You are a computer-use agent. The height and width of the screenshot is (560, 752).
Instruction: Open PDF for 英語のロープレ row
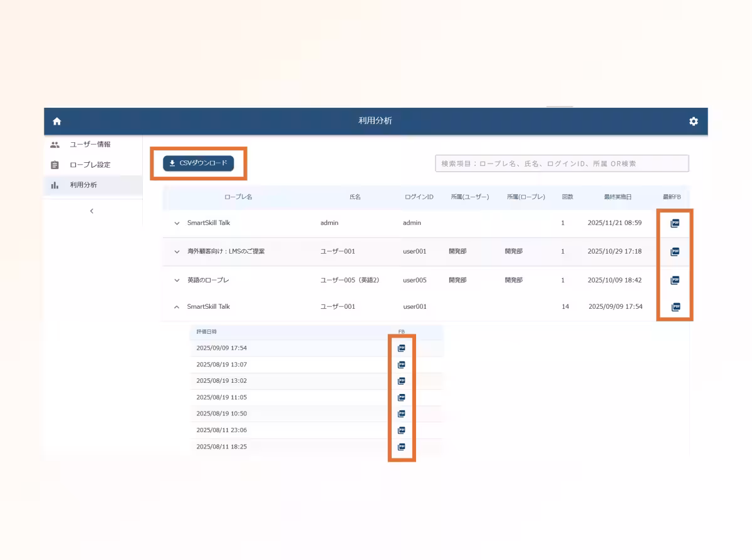point(675,280)
